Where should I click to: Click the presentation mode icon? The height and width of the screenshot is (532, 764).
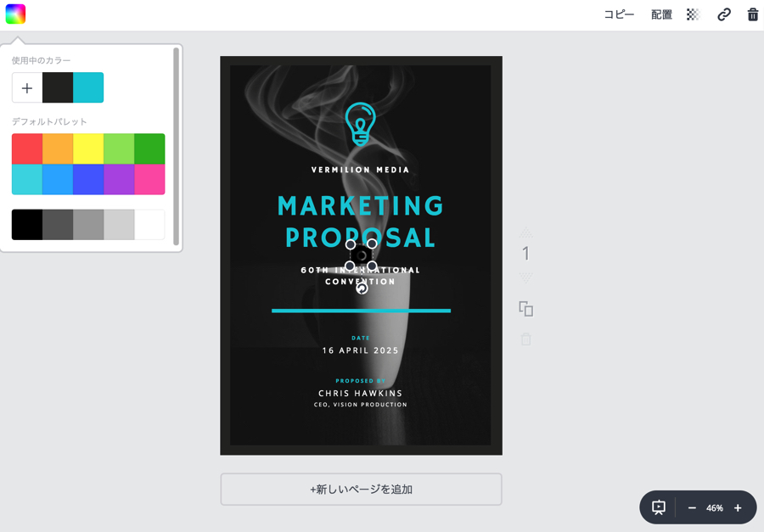coord(659,507)
